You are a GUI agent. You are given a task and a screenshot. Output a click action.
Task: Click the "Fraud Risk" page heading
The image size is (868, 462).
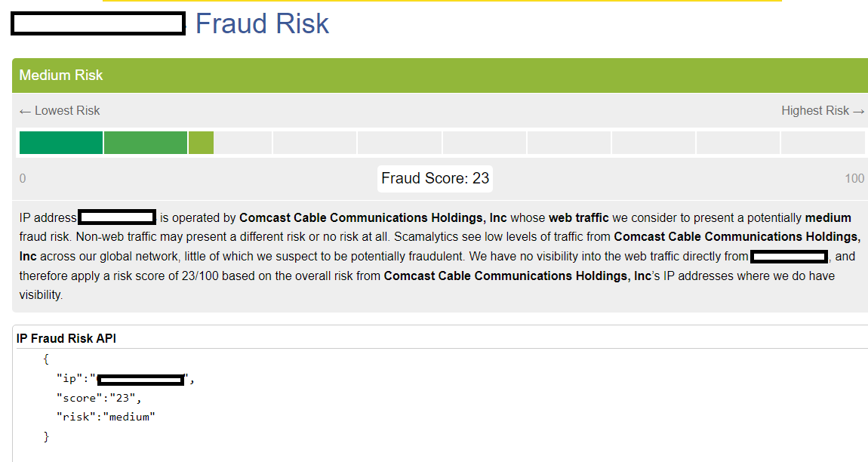pos(262,24)
